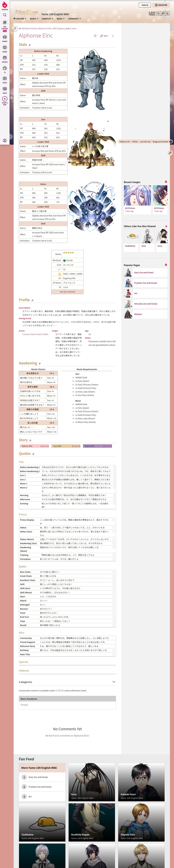Viewport: 174px width, 868px height.
Task: Expand the Sun Still story
Action: click(x=76, y=446)
